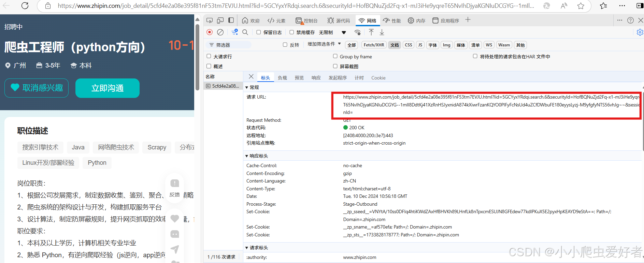Image resolution: width=644 pixels, height=263 pixels.
Task: Toggle the DevTools sidebar panel icon
Action: tap(231, 20)
